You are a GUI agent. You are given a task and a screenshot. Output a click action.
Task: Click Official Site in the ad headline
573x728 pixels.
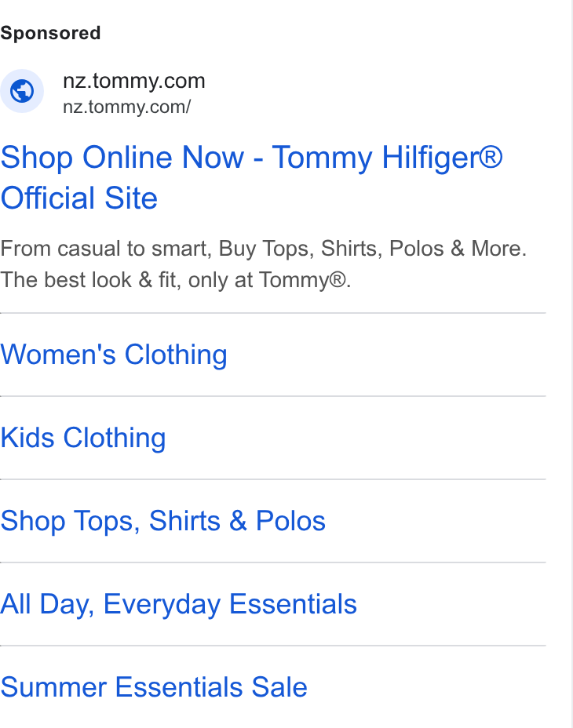point(79,198)
